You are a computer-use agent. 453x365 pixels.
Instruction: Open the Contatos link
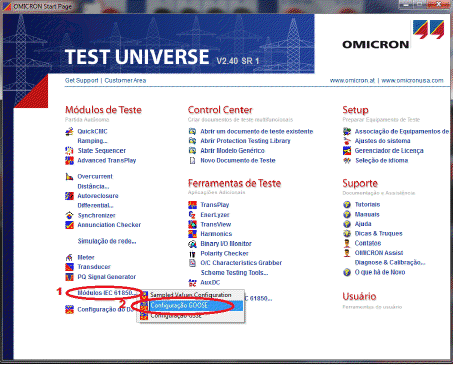tap(368, 243)
